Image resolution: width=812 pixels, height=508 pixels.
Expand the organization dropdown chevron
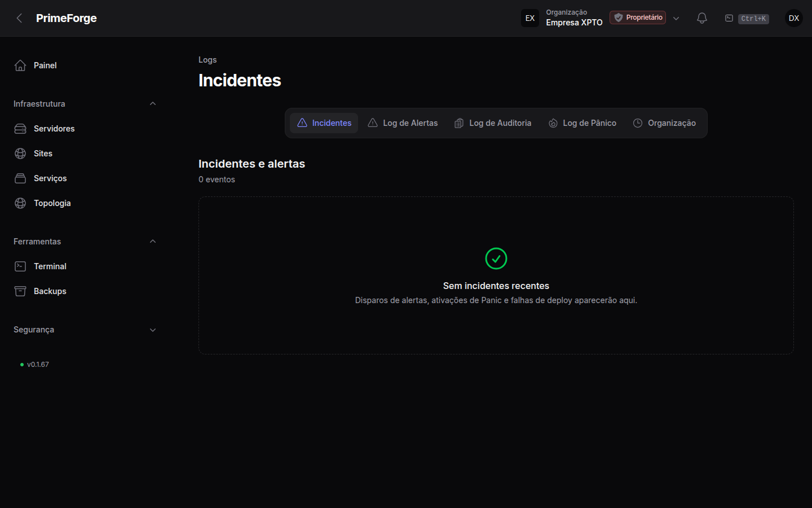(x=676, y=18)
